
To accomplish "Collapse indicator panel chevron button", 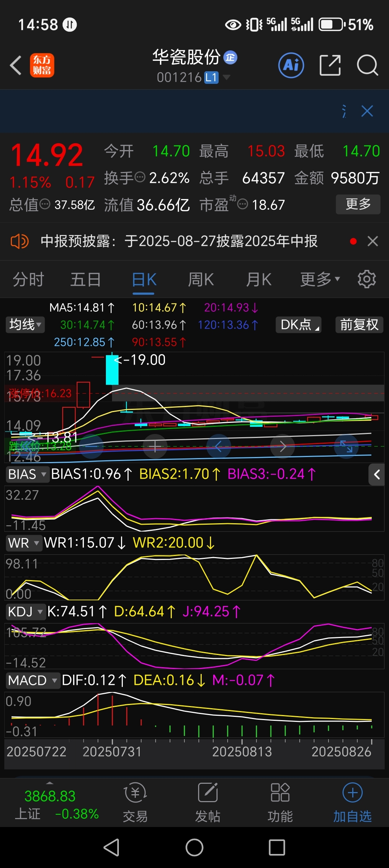I will tap(377, 475).
